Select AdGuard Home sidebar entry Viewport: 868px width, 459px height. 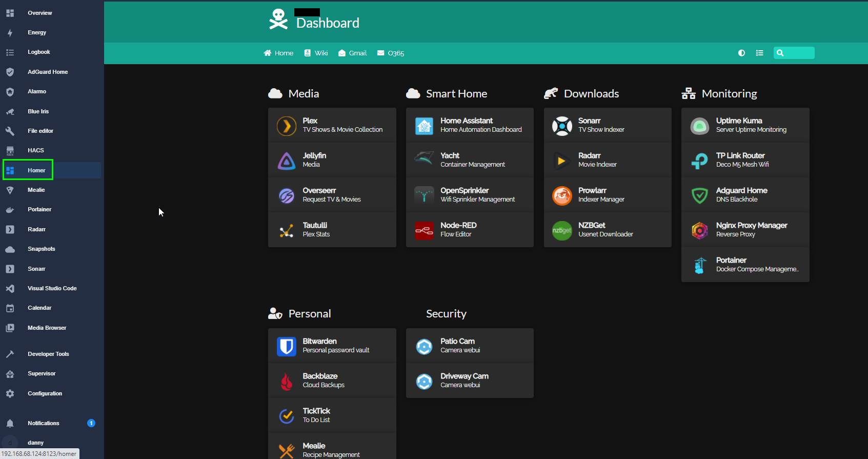pos(51,72)
